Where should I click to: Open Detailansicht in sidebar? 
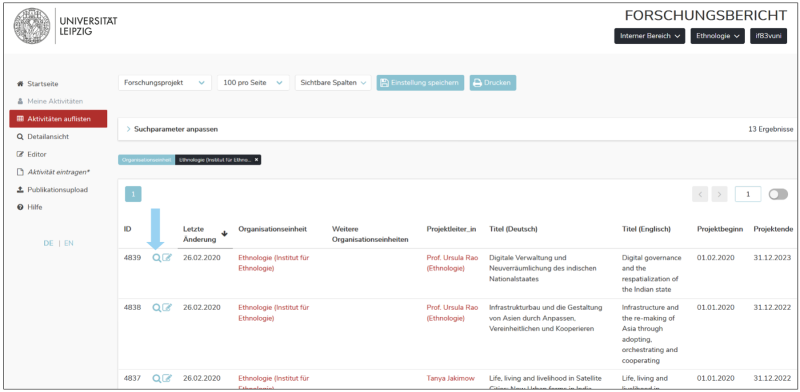[x=43, y=137]
